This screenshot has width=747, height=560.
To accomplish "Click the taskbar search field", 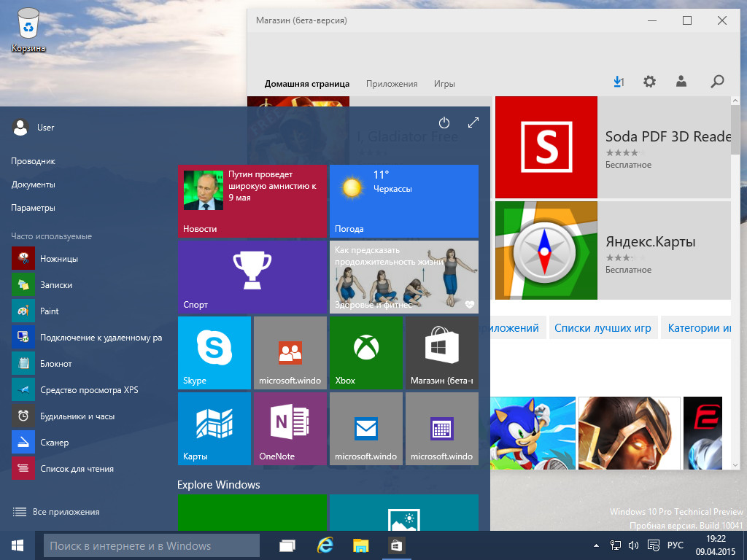I will tap(151, 545).
